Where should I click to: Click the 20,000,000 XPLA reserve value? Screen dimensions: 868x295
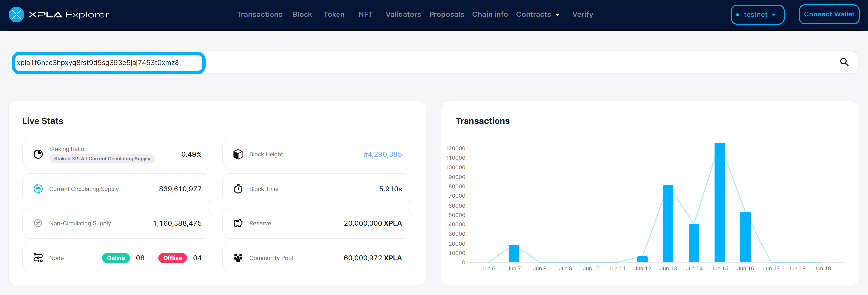373,223
